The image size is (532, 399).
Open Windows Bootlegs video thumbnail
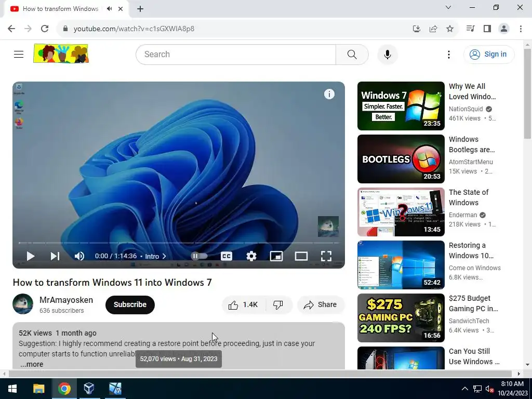coord(401,159)
